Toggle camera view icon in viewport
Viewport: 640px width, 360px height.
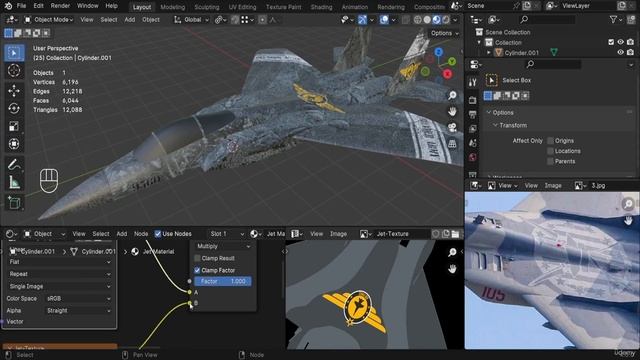[452, 127]
